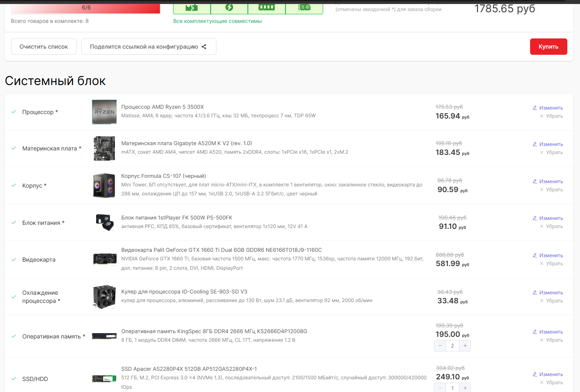Screen dimensions: 580x392
Task: Click the Блок питания * category label
Action: [43, 223]
